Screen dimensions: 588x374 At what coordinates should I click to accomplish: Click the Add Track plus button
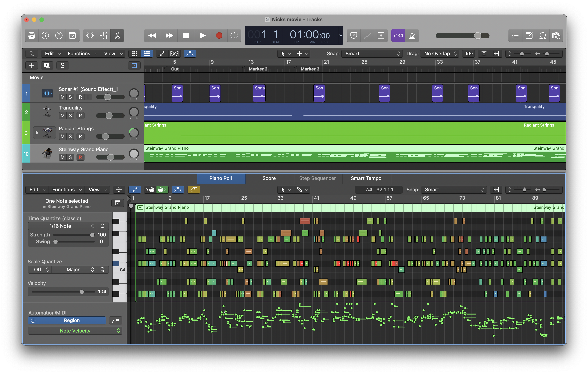coord(31,66)
